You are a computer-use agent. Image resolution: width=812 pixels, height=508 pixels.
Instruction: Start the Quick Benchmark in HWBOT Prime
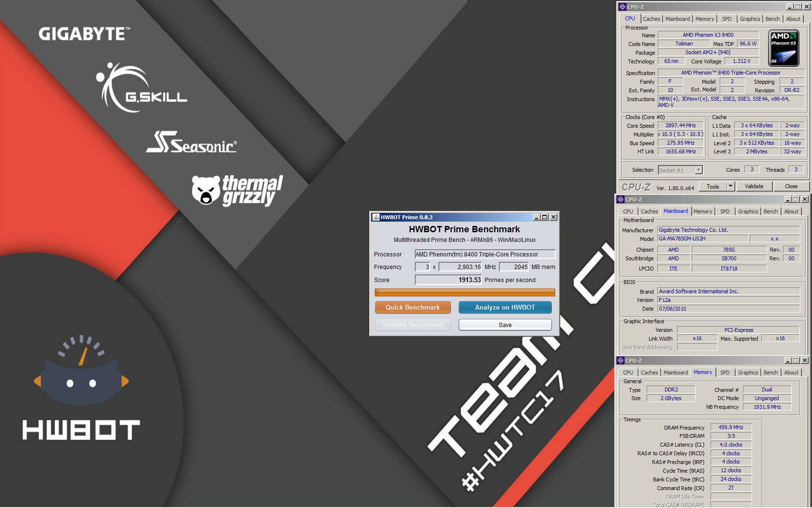(413, 307)
